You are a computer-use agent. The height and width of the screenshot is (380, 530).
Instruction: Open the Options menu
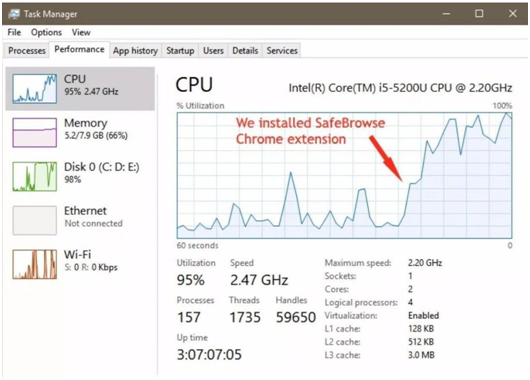[x=46, y=32]
